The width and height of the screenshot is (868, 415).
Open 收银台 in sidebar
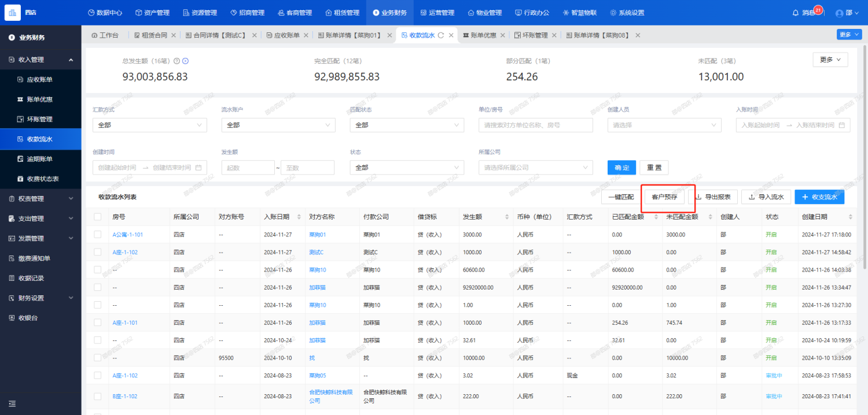[41, 318]
